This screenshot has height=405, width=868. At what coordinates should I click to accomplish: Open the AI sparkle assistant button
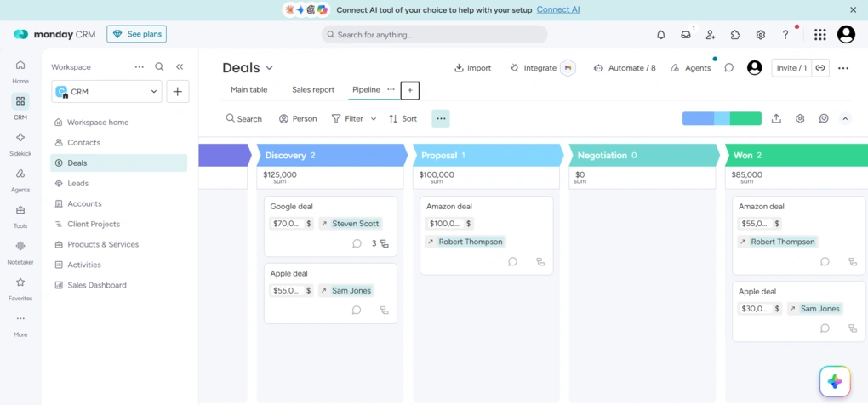pos(835,381)
